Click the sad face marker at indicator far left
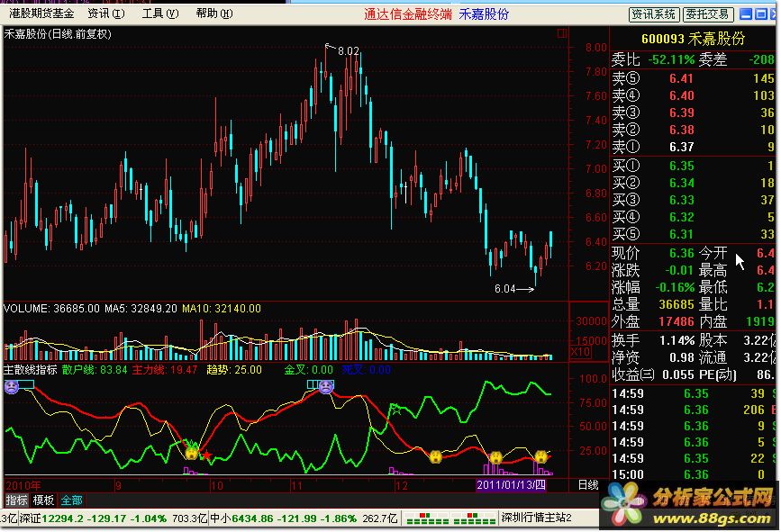Image resolution: width=781 pixels, height=532 pixels. 11,386
